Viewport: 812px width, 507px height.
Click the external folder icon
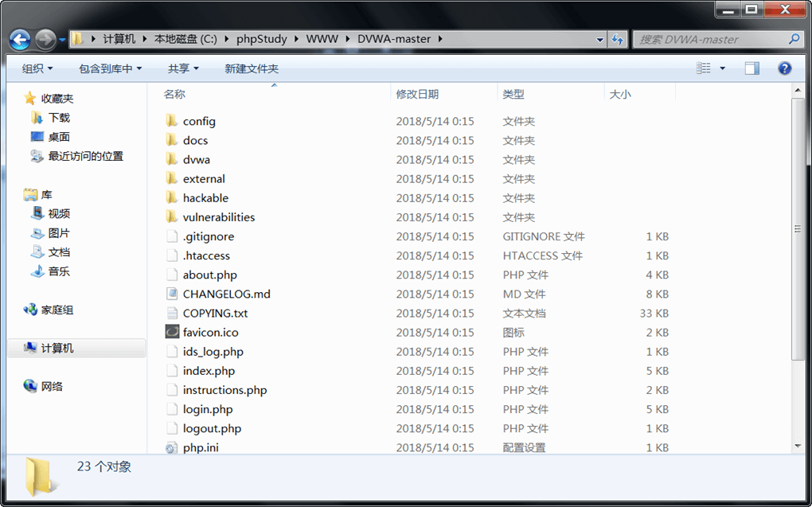coord(172,178)
